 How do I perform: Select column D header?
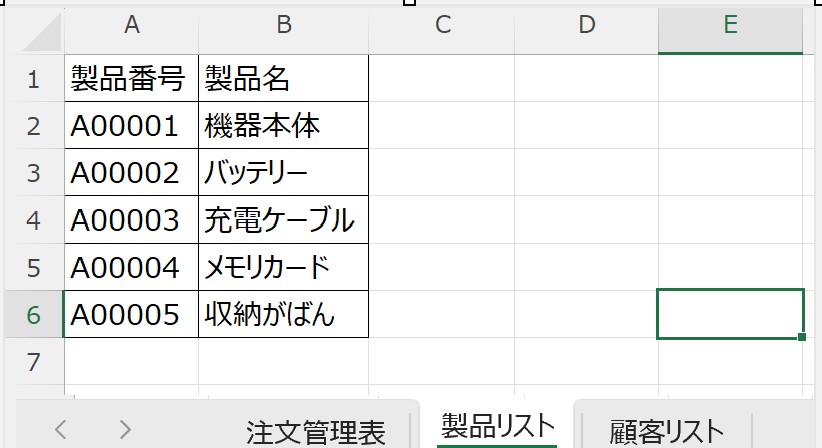(x=586, y=27)
